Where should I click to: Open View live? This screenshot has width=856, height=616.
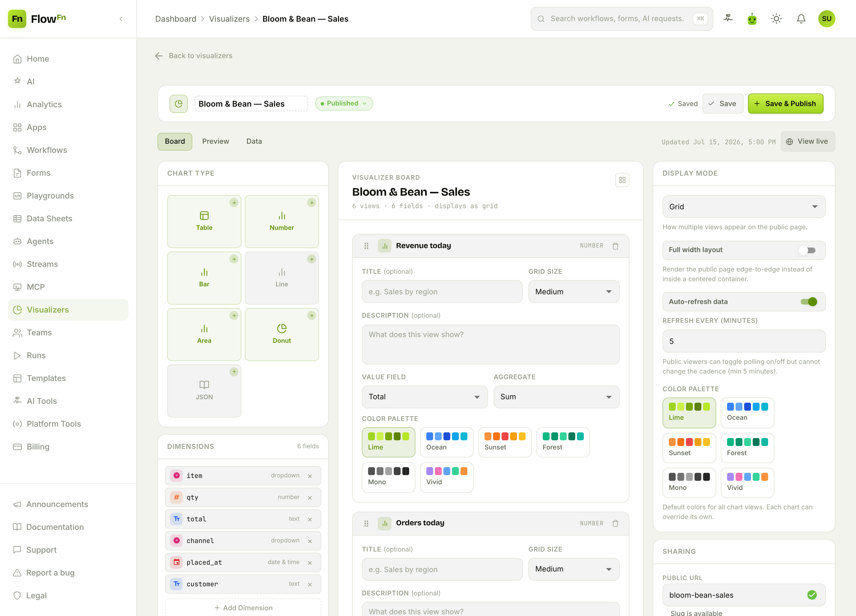coord(808,141)
